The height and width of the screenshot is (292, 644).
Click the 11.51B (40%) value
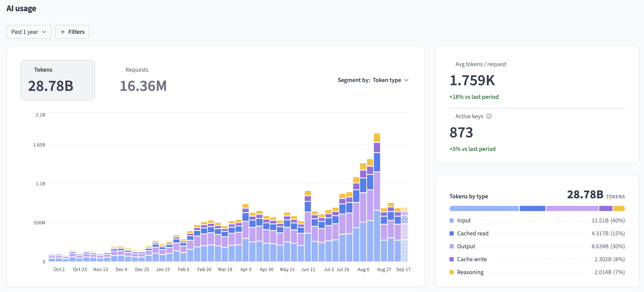point(608,220)
